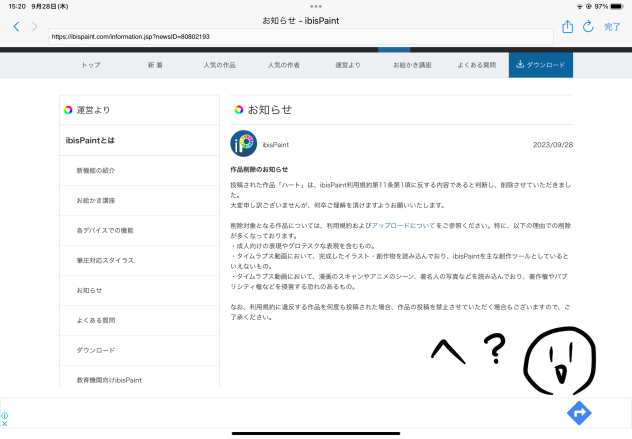Click the ibisPaint author name
The width and height of the screenshot is (632, 439).
click(276, 145)
